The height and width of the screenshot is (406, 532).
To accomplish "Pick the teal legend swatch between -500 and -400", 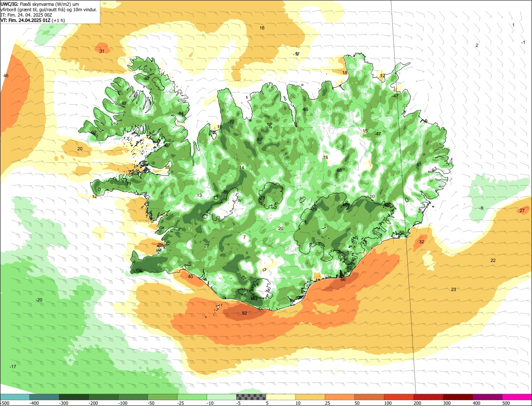I will click(15, 397).
